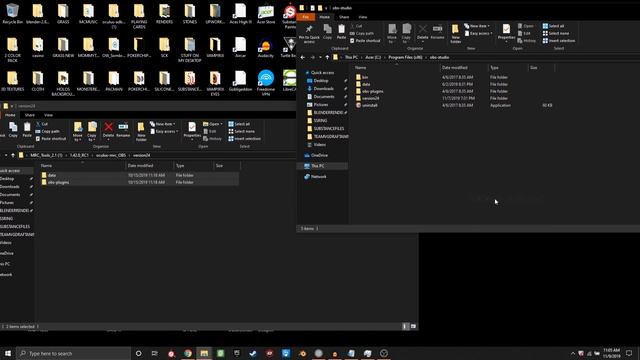This screenshot has height=360, width=640.
Task: Show hidden system tray icons
Action: click(x=573, y=353)
